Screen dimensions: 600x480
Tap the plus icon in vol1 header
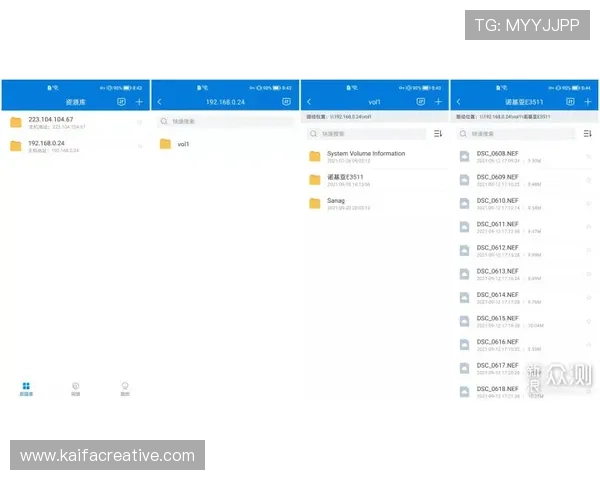[439, 102]
